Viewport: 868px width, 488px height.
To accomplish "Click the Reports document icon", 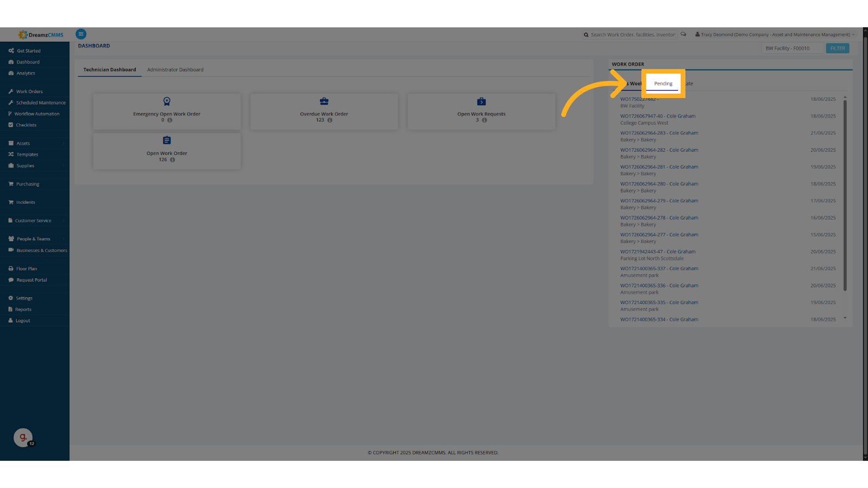I will (10, 309).
